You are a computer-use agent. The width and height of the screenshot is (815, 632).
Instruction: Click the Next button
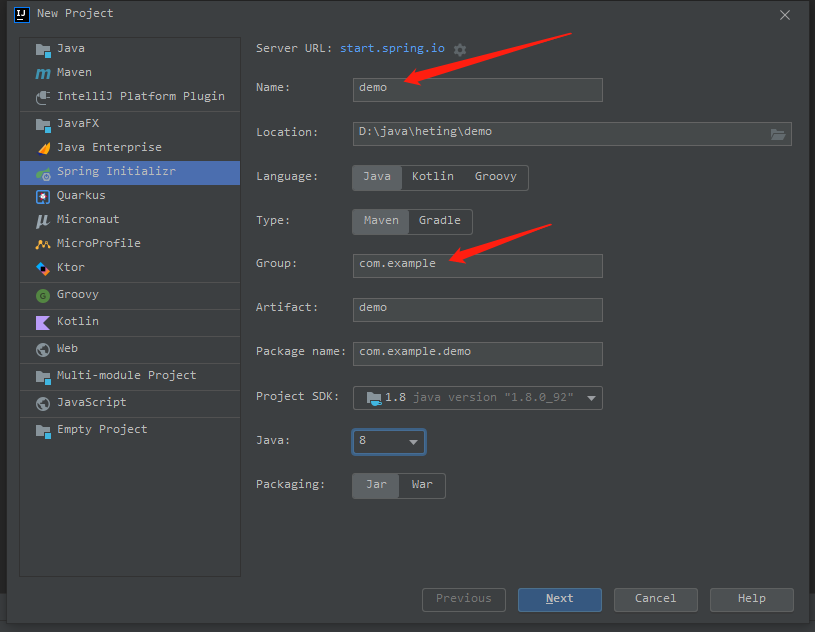click(x=560, y=600)
